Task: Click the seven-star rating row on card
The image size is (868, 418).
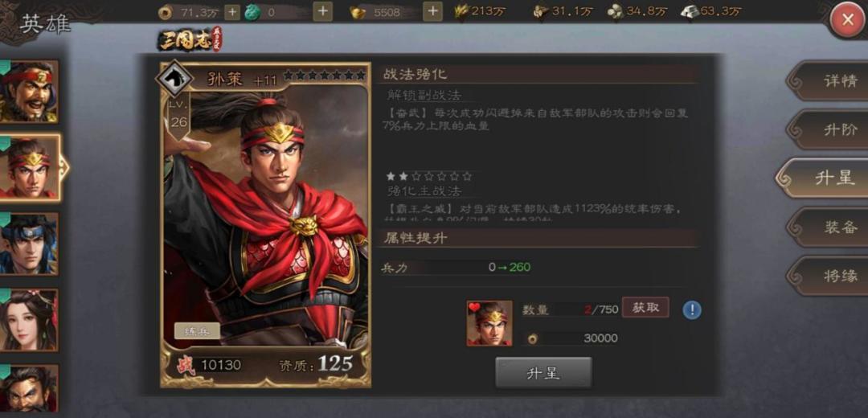Action: (325, 76)
